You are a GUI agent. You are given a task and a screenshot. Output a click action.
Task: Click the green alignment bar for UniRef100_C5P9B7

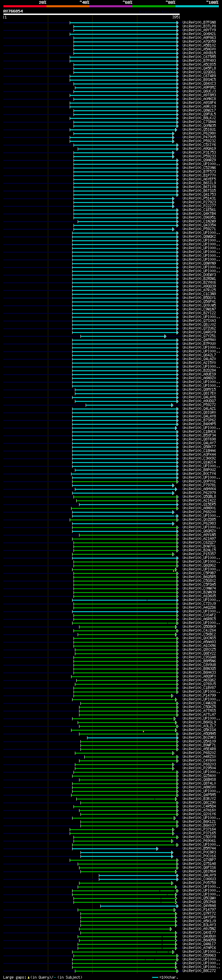pos(126,573)
